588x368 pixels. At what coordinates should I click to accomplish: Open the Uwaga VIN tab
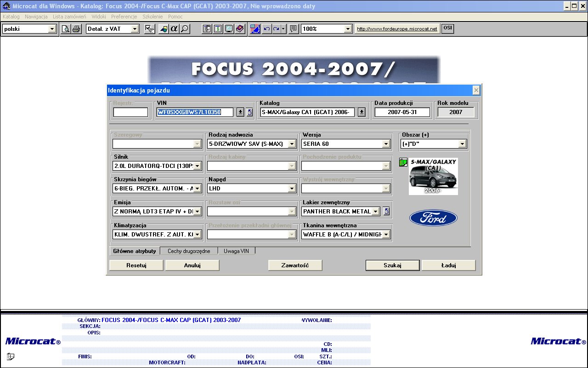(236, 251)
